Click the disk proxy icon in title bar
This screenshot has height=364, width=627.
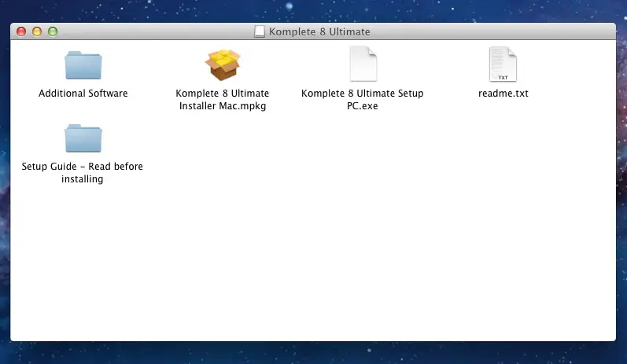(260, 31)
